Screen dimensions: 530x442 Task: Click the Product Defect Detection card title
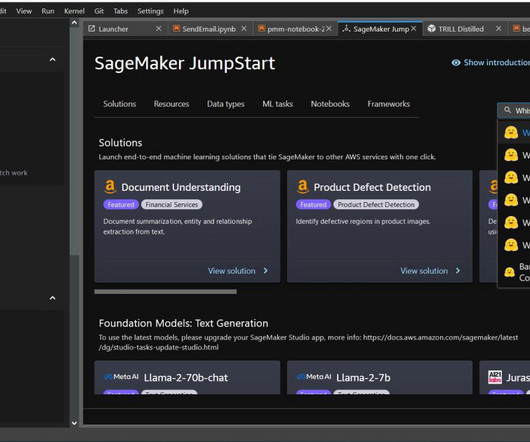click(372, 187)
